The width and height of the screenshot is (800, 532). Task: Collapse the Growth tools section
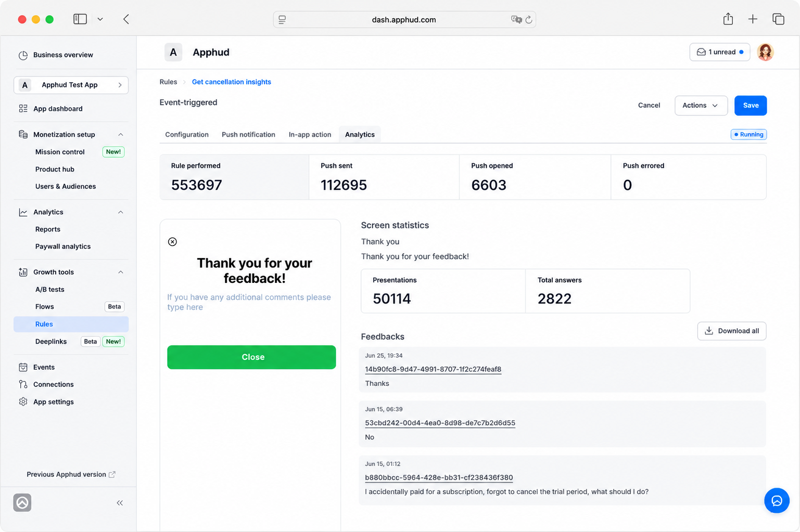coord(120,272)
